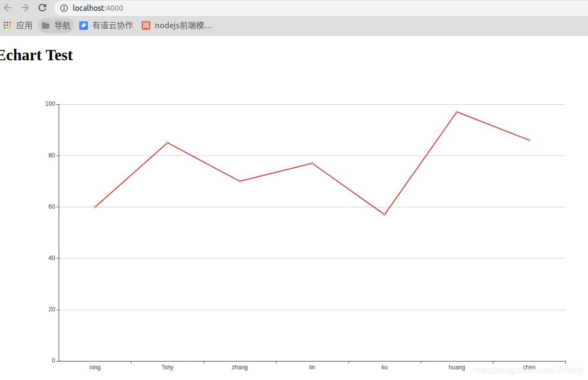
Task: Click the y-axis label 0
Action: [x=53, y=360]
